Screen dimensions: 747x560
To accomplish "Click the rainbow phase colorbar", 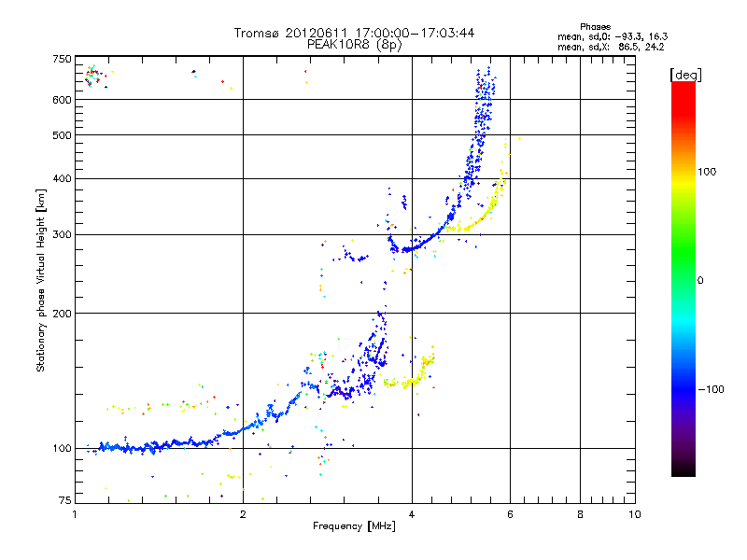I will pyautogui.click(x=684, y=279).
